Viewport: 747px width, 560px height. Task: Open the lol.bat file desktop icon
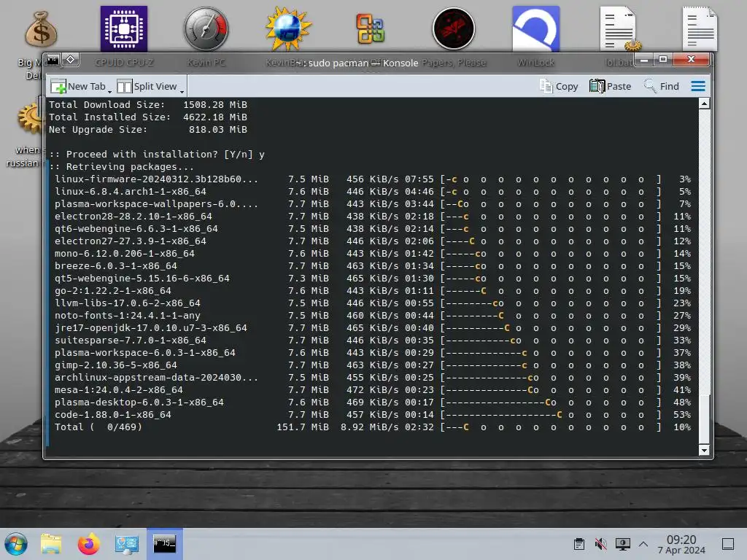click(x=619, y=28)
